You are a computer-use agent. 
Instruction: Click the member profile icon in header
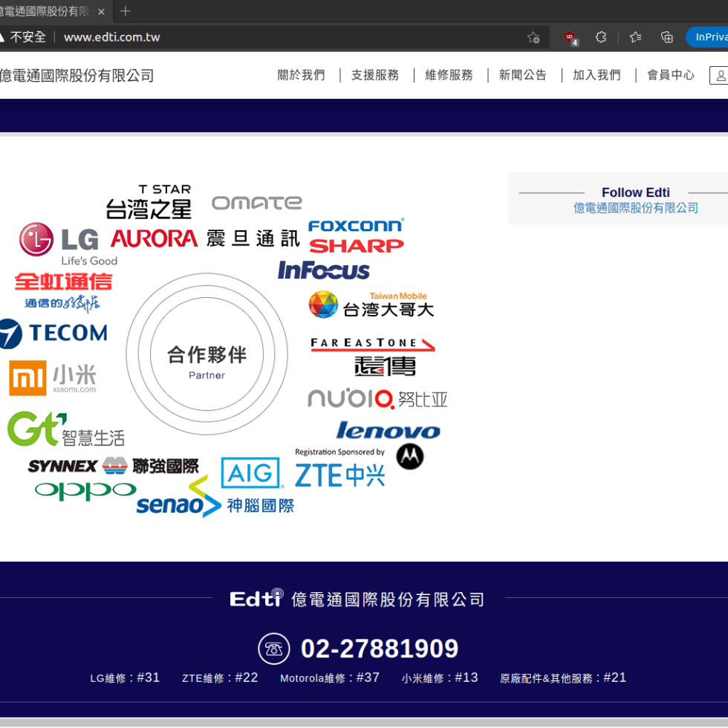[720, 75]
